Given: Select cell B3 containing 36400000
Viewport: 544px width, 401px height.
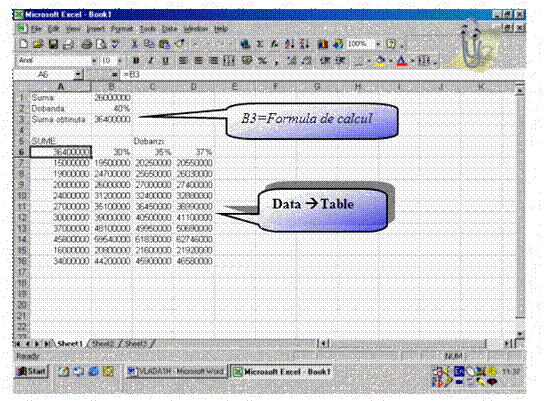Looking at the screenshot, I should [112, 119].
